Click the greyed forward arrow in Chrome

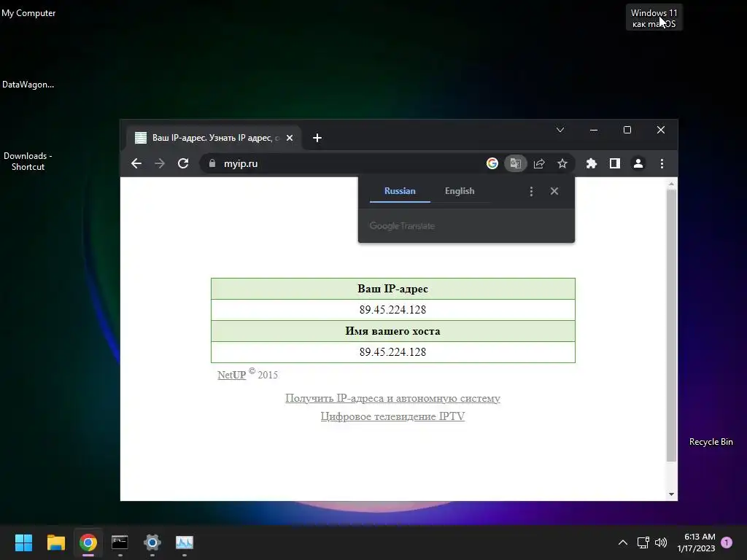[160, 163]
